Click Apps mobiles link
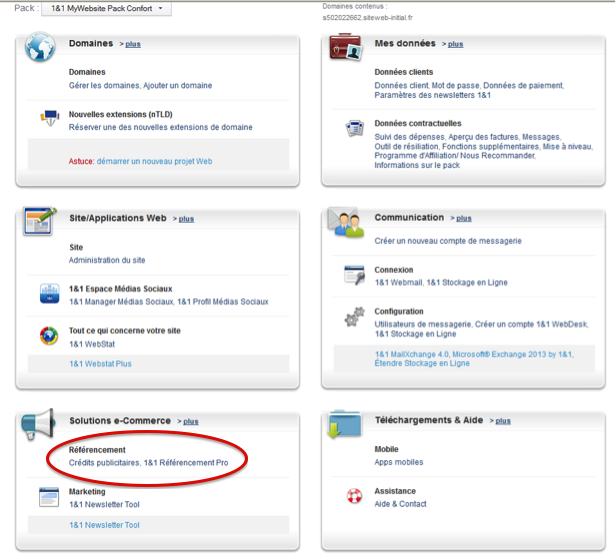This screenshot has width=616, height=554. click(x=399, y=462)
